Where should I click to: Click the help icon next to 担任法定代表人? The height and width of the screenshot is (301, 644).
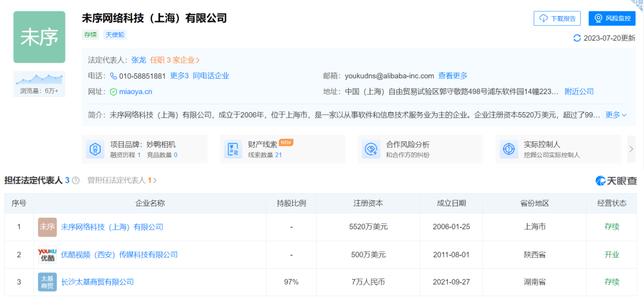[x=76, y=181]
